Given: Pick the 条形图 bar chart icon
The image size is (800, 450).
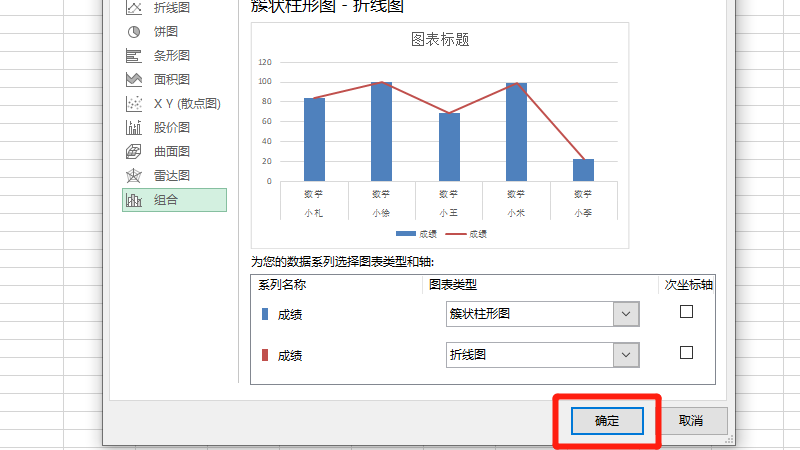Looking at the screenshot, I should click(x=133, y=56).
